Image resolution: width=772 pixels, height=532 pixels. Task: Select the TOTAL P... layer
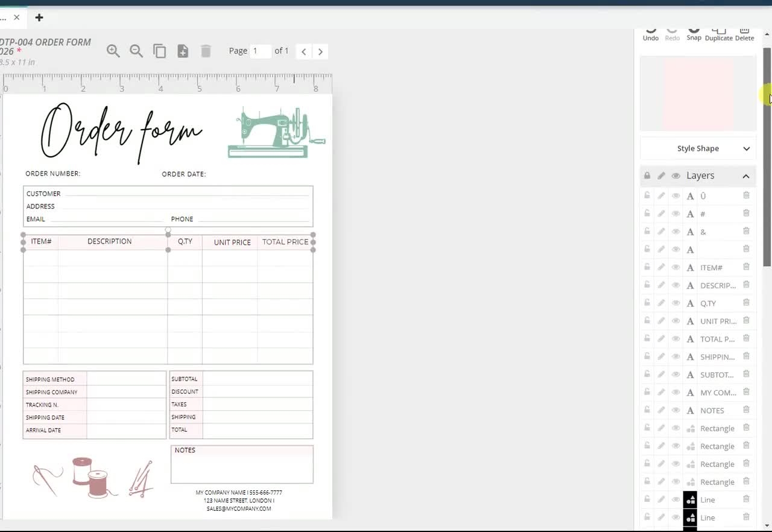point(717,339)
